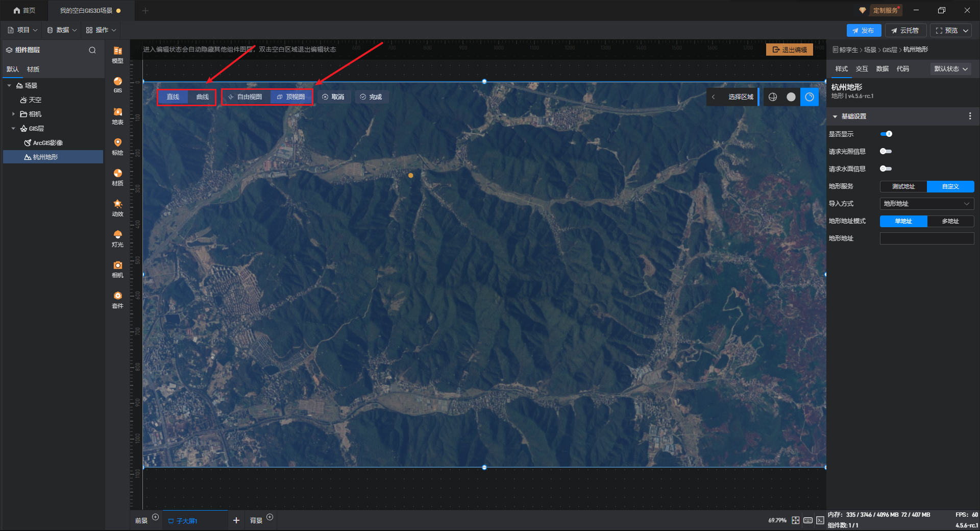Image resolution: width=980 pixels, height=531 pixels.
Task: Enable the 请求光照信息 switch
Action: [886, 151]
